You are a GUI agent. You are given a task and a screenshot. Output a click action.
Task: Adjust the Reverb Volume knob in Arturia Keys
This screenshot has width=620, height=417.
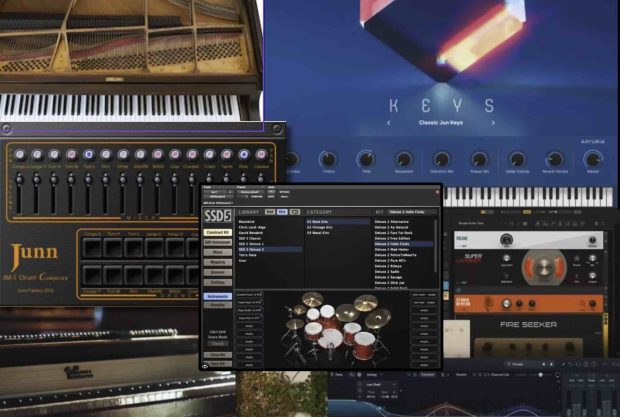(555, 159)
